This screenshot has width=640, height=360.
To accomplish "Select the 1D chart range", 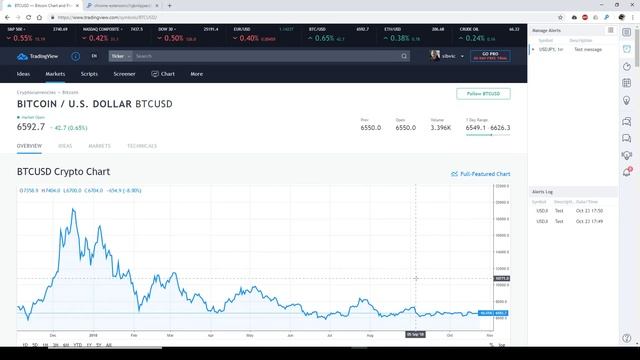I will pos(25,345).
